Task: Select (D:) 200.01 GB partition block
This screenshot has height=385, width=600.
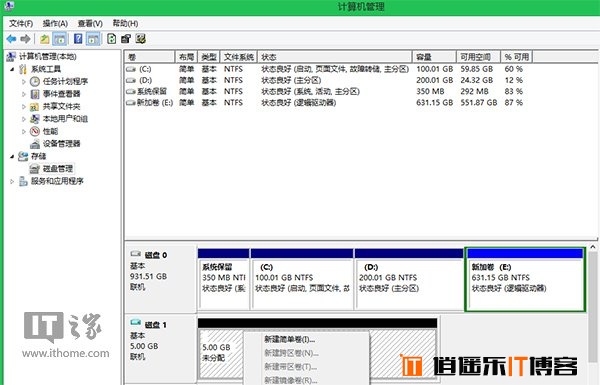Action: pos(409,279)
